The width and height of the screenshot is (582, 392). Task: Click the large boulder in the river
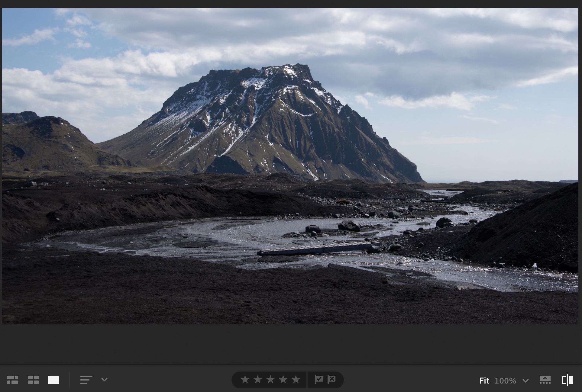[349, 226]
